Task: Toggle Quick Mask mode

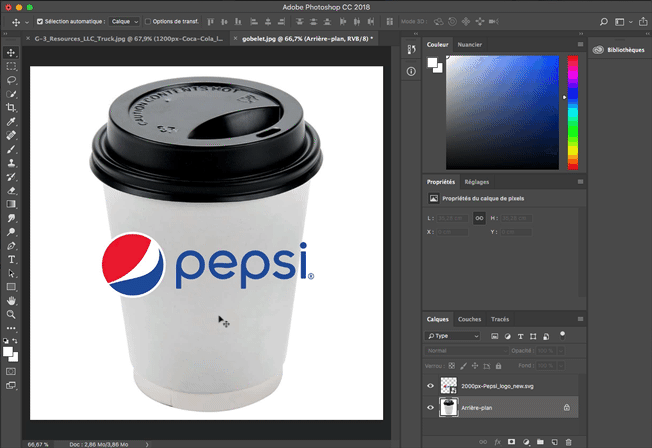Action: tap(11, 371)
